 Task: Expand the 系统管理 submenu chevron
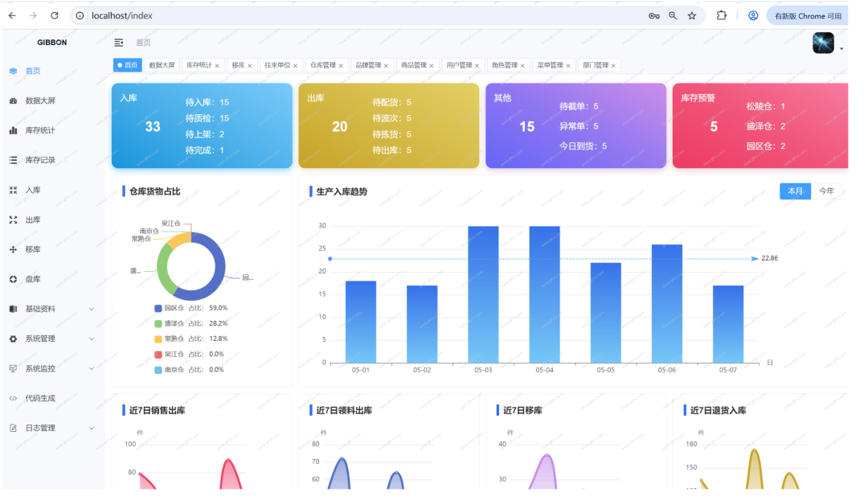92,339
